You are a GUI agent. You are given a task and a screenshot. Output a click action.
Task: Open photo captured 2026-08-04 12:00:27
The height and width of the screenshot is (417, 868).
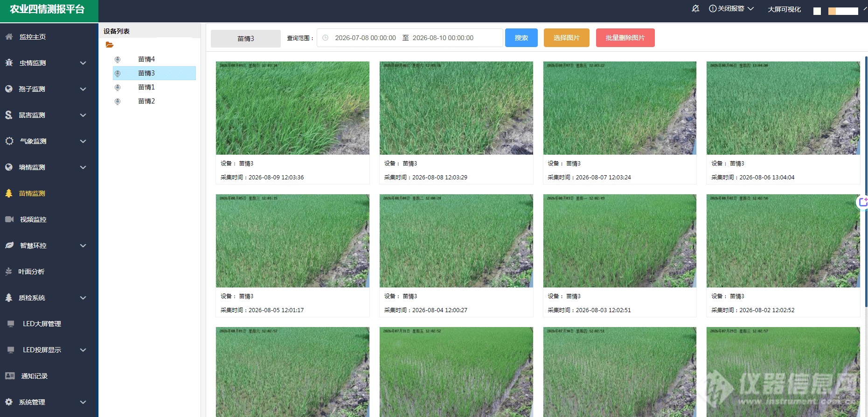456,241
